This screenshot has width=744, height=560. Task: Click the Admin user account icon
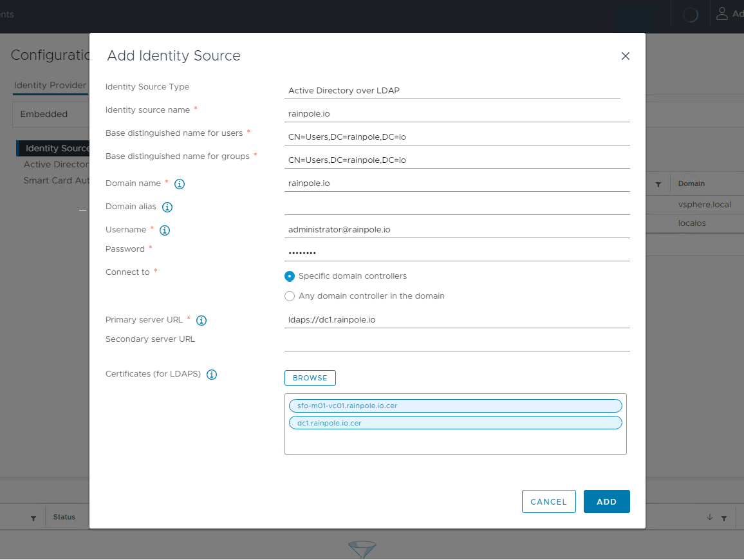tap(721, 13)
